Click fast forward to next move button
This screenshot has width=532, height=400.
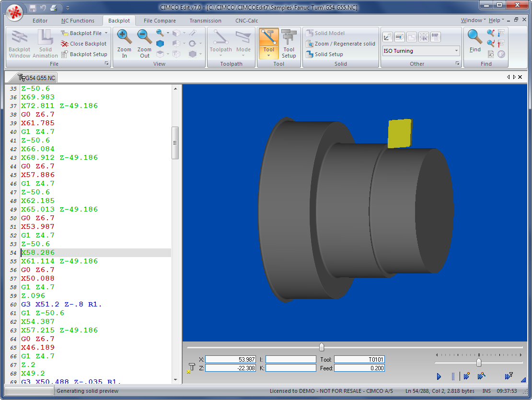click(466, 376)
